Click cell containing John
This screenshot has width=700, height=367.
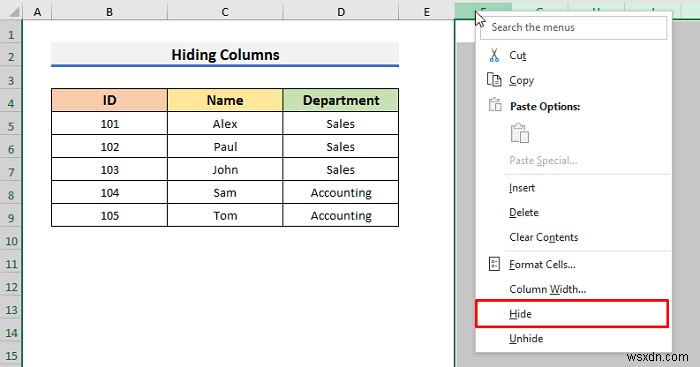tap(225, 169)
